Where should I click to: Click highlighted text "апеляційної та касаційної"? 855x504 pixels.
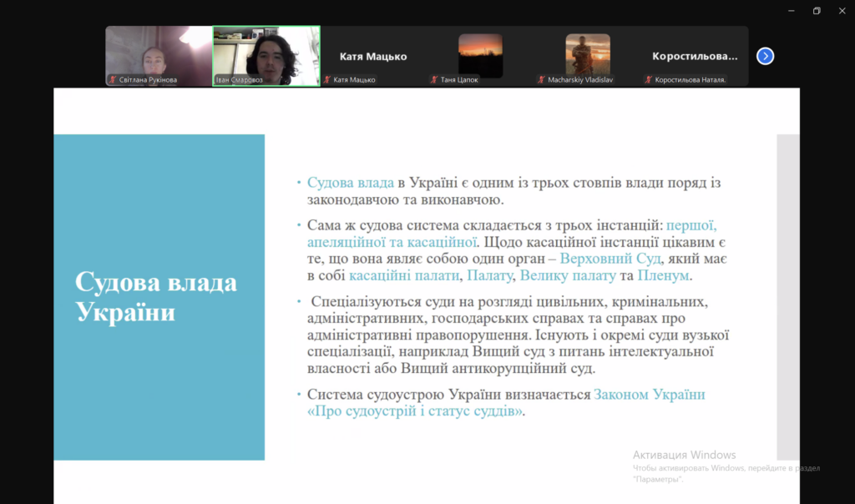[392, 242]
